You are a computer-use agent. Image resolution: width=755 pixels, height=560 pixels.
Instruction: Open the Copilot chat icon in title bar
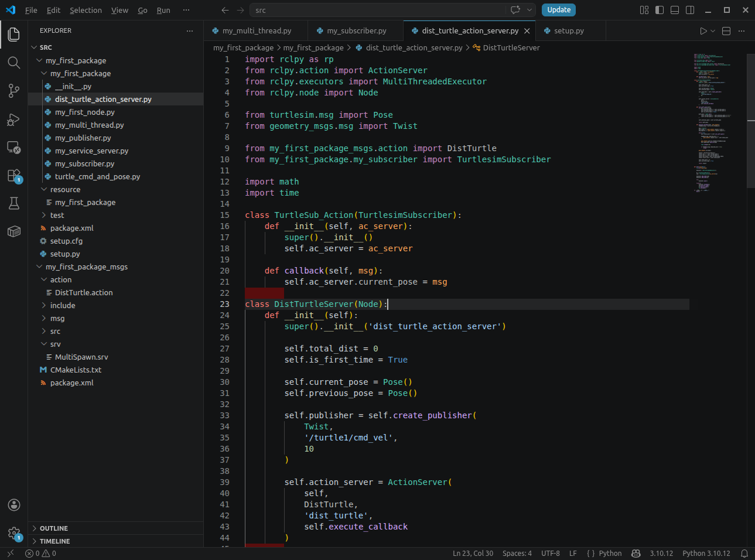515,10
